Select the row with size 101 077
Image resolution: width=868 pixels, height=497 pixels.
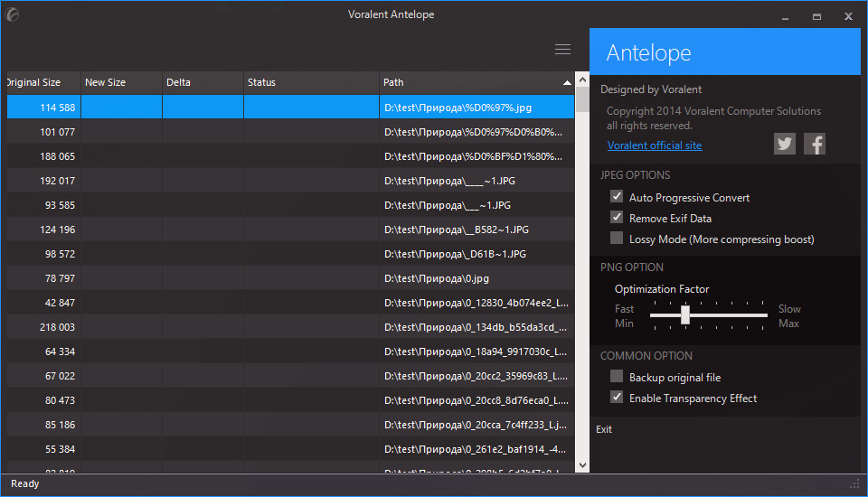(290, 132)
